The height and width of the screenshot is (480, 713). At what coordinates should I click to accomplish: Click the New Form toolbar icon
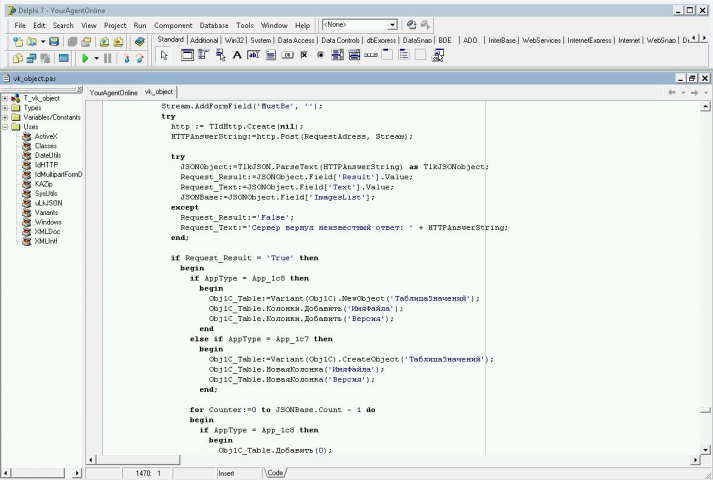click(64, 58)
